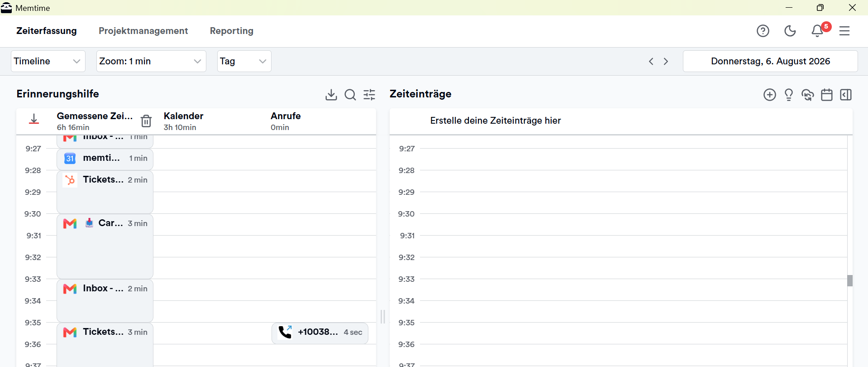Select the memti... 1 min activity block
This screenshot has width=868, height=367.
click(105, 159)
